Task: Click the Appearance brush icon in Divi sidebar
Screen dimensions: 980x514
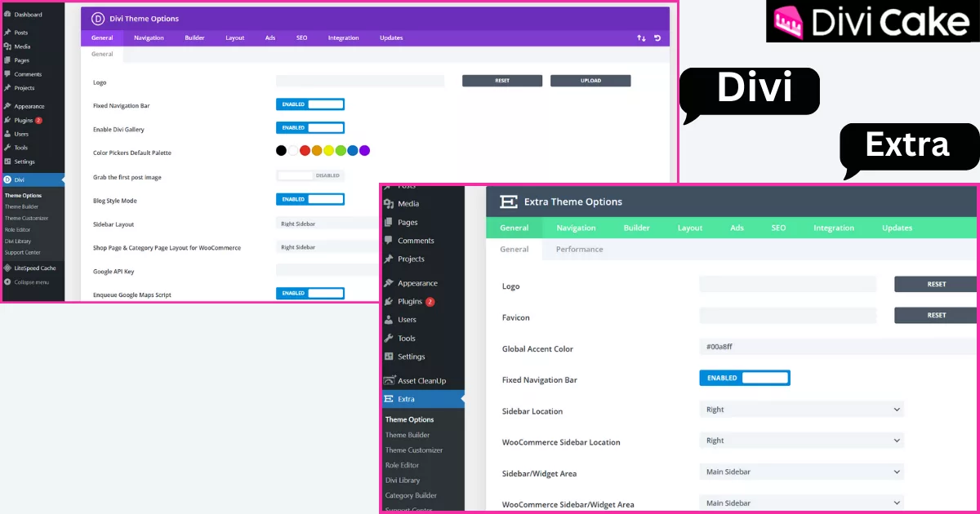Action: 7,106
